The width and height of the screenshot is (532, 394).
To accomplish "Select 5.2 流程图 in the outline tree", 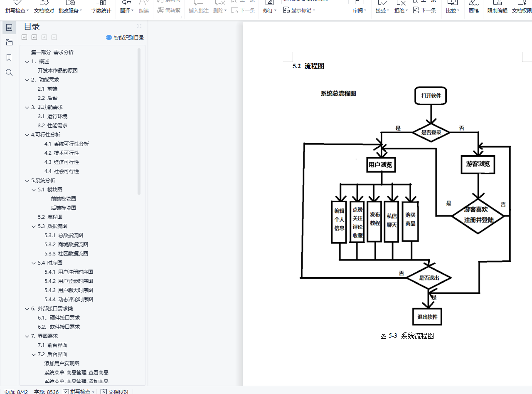I will pos(50,217).
